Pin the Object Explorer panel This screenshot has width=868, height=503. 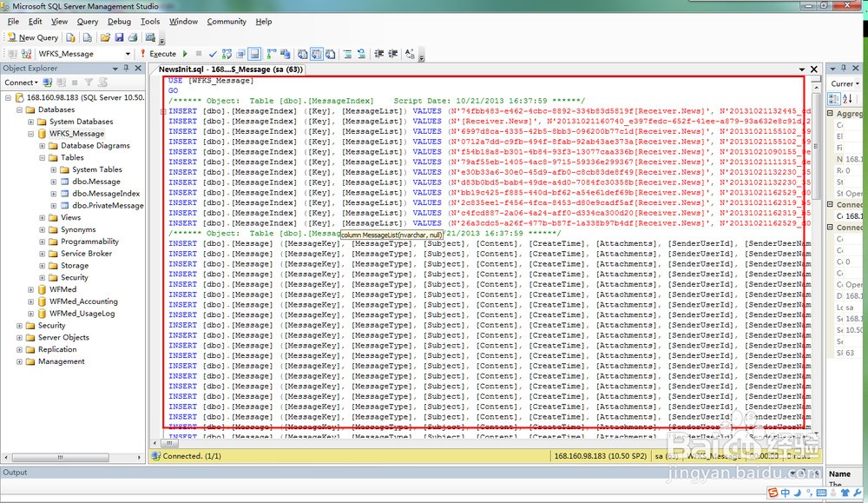coord(126,68)
